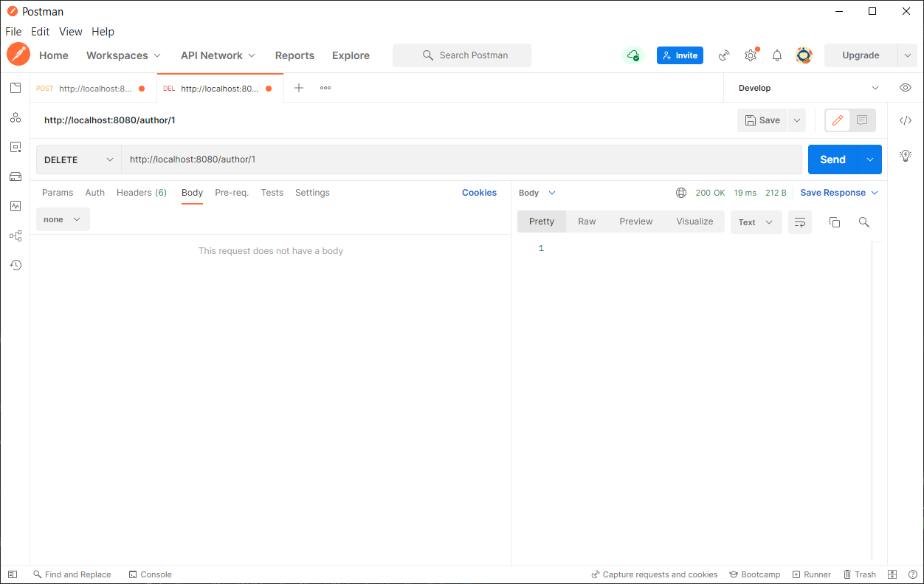Open APIs sidebar icon
924x584 pixels.
15,117
